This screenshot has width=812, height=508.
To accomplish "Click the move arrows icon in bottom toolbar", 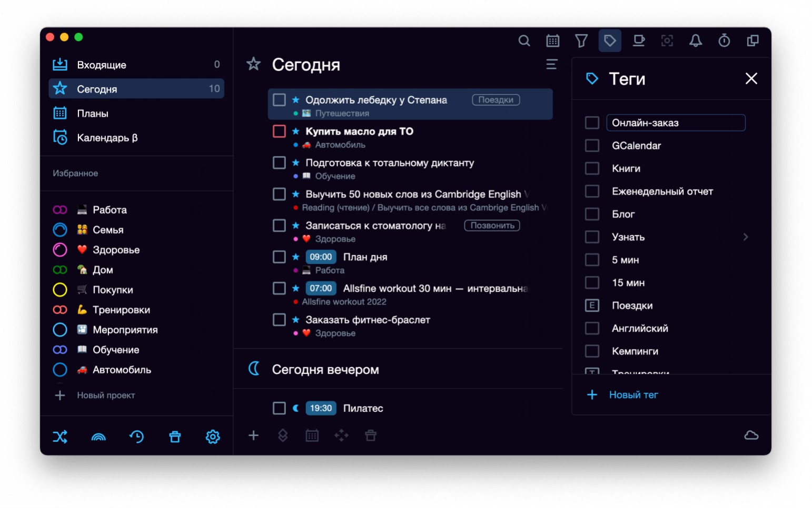I will (x=341, y=435).
